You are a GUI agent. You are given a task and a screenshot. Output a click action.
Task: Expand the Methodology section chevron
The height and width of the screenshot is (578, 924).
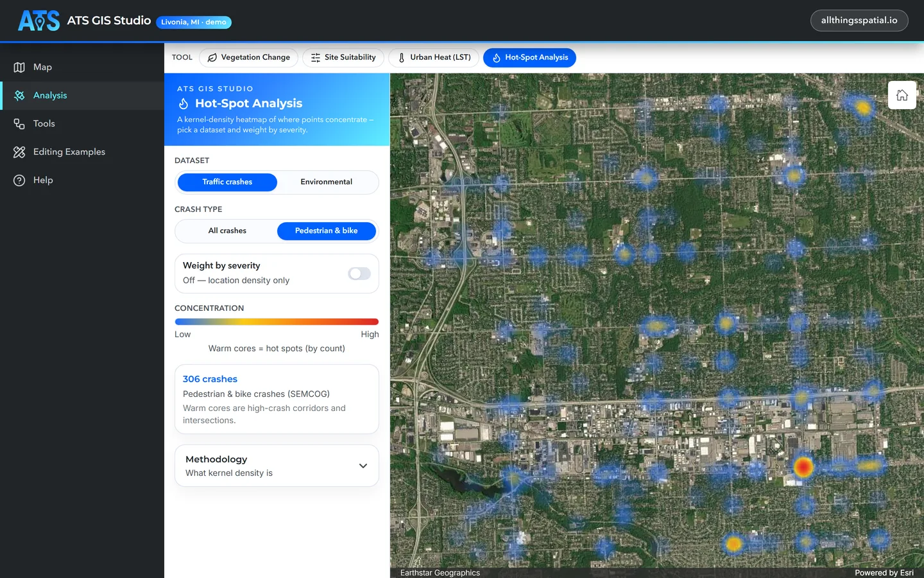pyautogui.click(x=363, y=466)
